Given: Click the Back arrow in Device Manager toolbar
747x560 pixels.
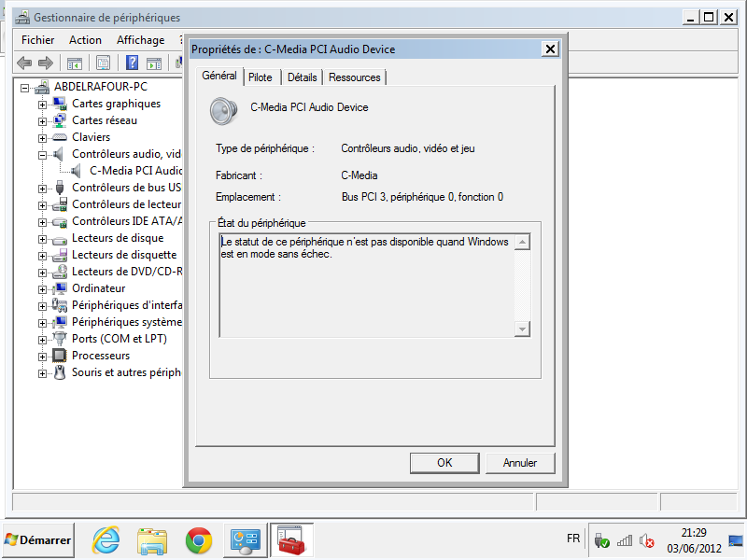Looking at the screenshot, I should (24, 63).
